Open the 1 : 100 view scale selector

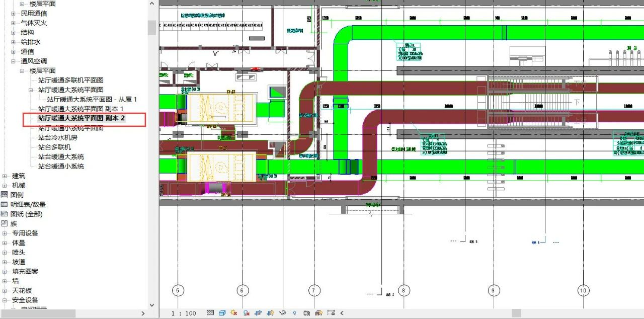(184, 313)
